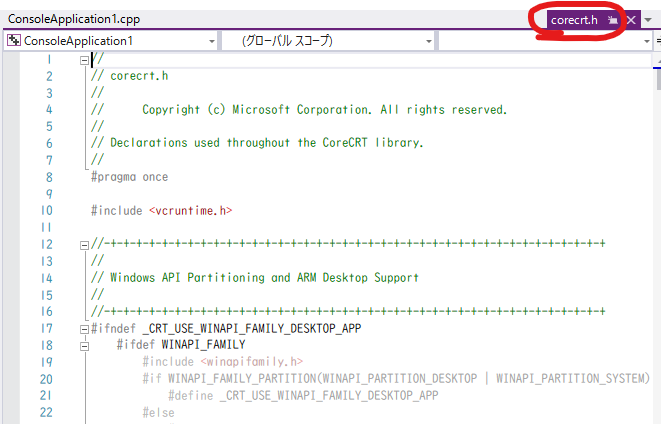Select the corecrt.h preview tab
Viewport: 661px width, 424px height.
pos(574,20)
